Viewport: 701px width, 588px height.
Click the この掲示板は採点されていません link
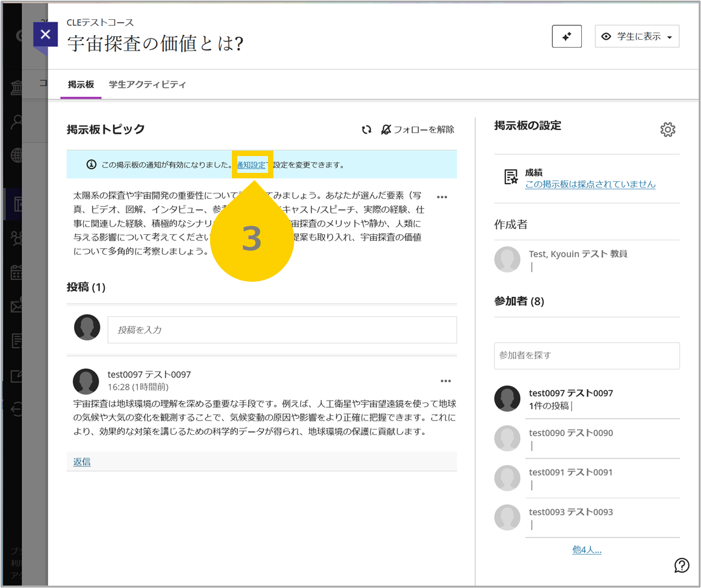pos(590,184)
